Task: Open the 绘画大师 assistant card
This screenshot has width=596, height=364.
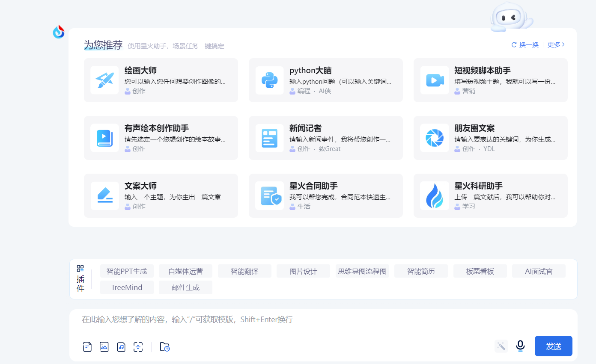Action: click(161, 80)
